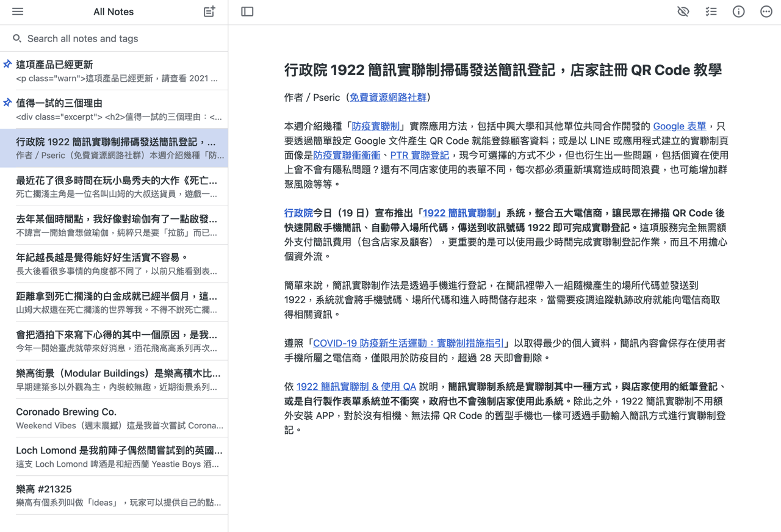Open the note 年紀越長越是覺得能好好生活
This screenshot has height=532, width=781.
tap(114, 264)
